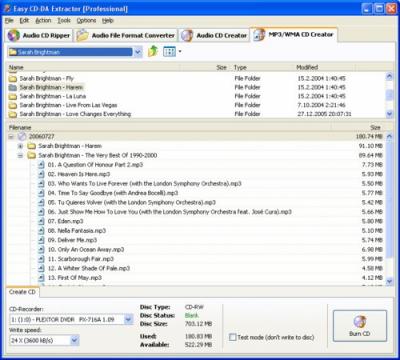Click the MP3/WMA CD Creator tab icon

pyautogui.click(x=259, y=35)
